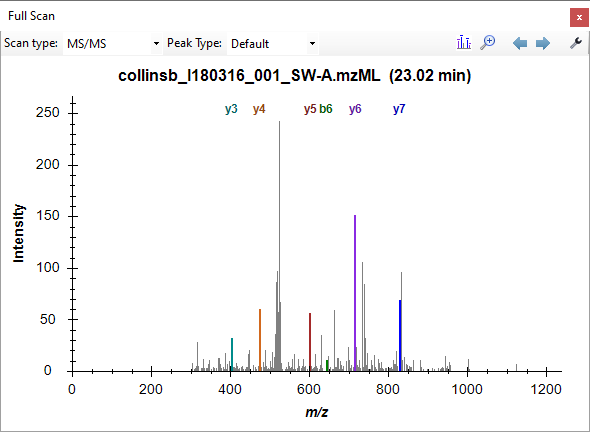Go to next scan with right arrow
This screenshot has height=432, width=590.
click(x=543, y=43)
